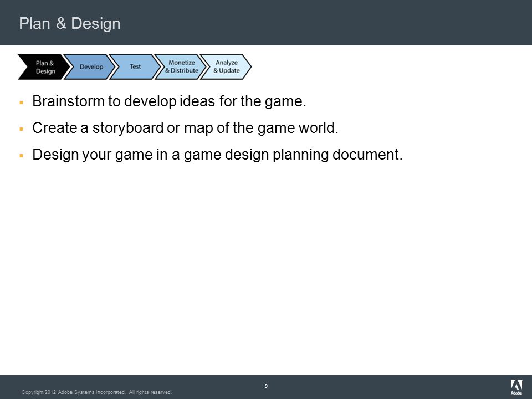The width and height of the screenshot is (532, 399).
Task: Select the 'Monetize & Distribute' chevron step
Action: click(x=181, y=67)
